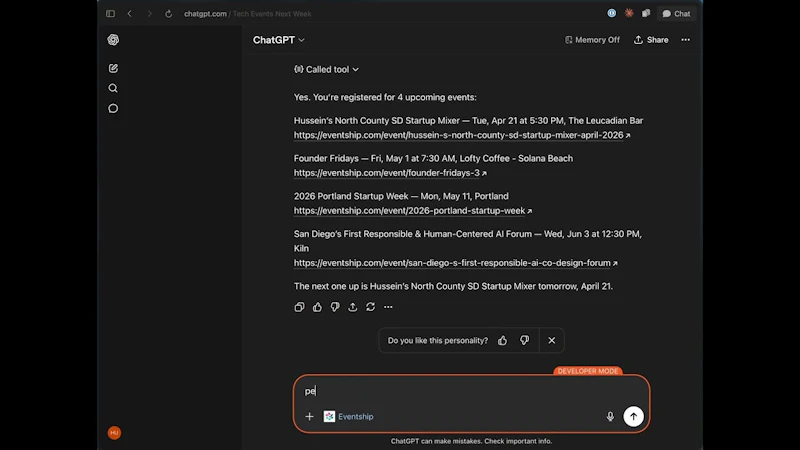Screen dimensions: 800x450
Task: Open the conversation options three-dot menu
Action: (x=685, y=40)
